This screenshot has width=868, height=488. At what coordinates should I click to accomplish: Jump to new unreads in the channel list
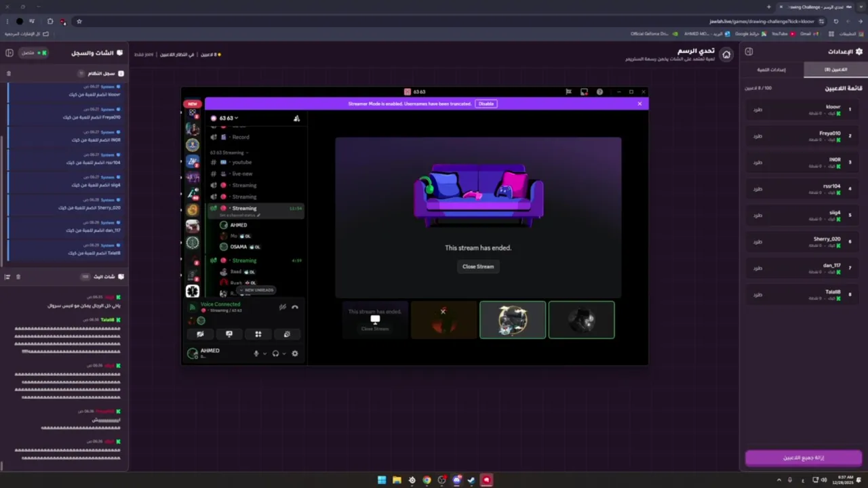(256, 290)
